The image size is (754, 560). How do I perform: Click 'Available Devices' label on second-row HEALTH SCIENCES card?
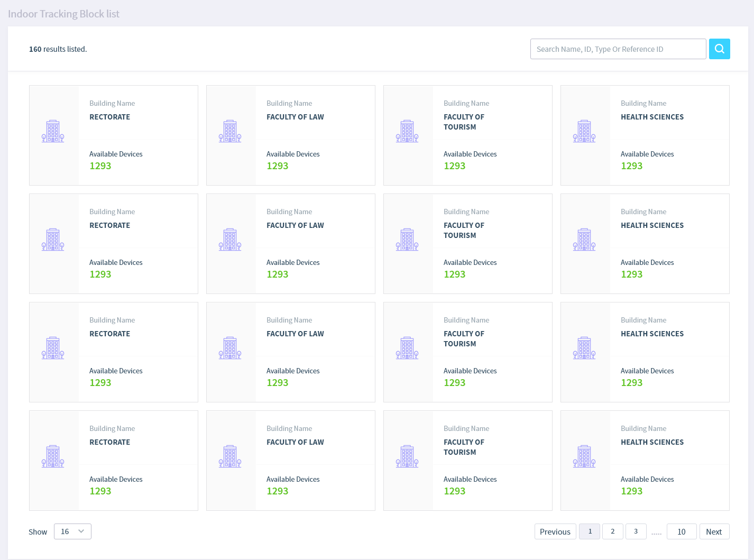(647, 262)
